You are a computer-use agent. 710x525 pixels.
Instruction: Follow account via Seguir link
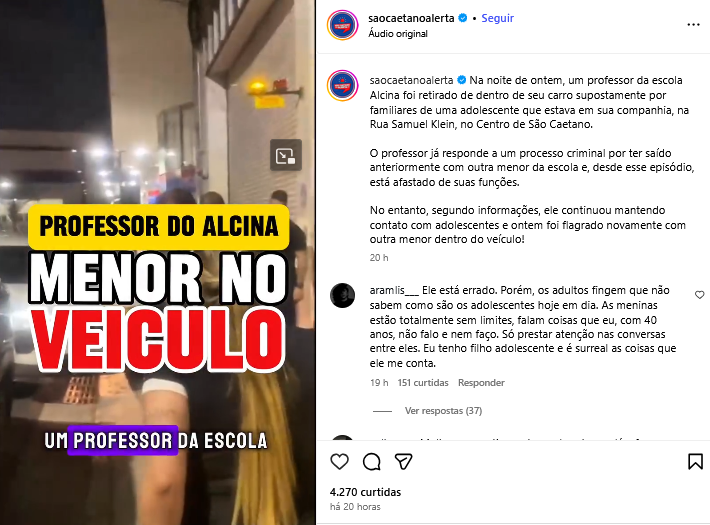pyautogui.click(x=497, y=18)
